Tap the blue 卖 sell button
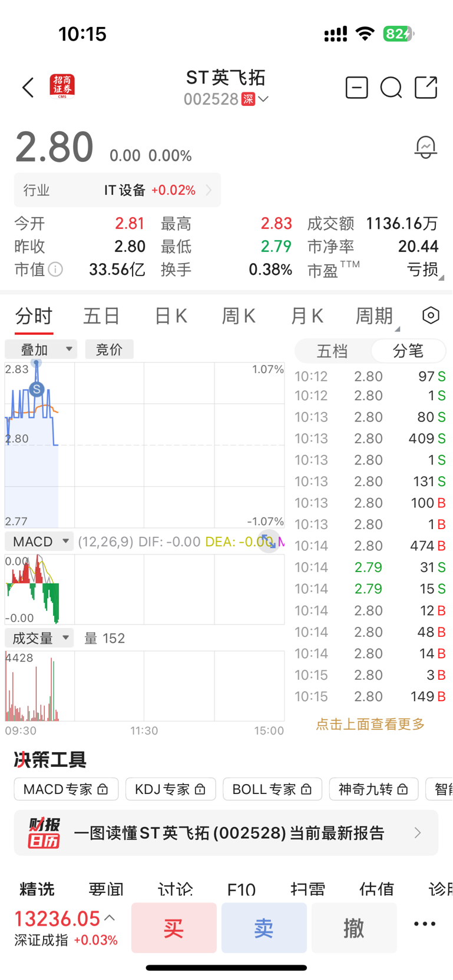 tap(264, 928)
